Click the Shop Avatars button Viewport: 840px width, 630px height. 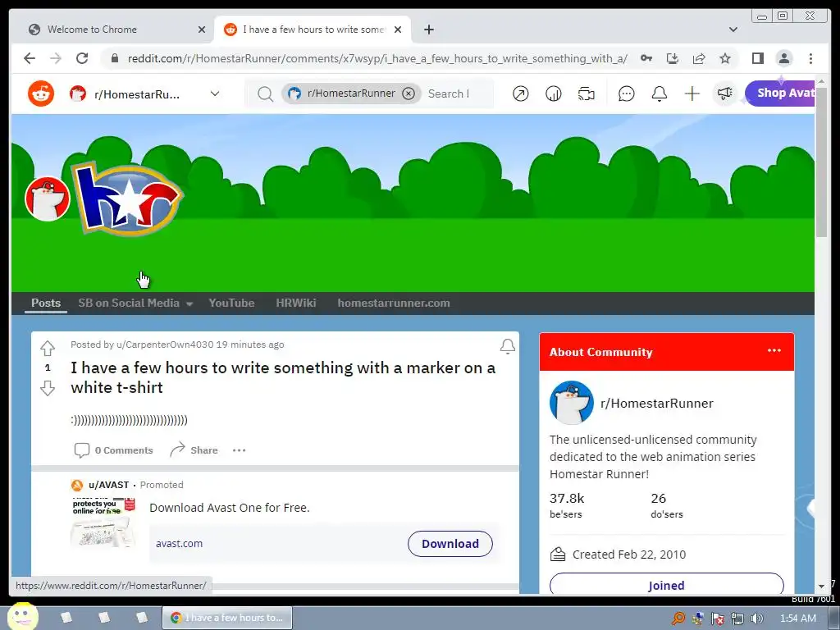coord(781,94)
